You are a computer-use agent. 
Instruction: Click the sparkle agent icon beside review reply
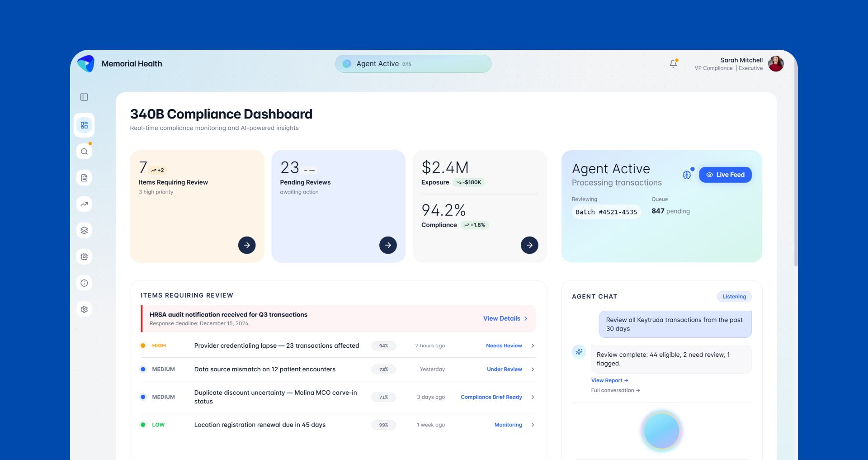(x=579, y=352)
